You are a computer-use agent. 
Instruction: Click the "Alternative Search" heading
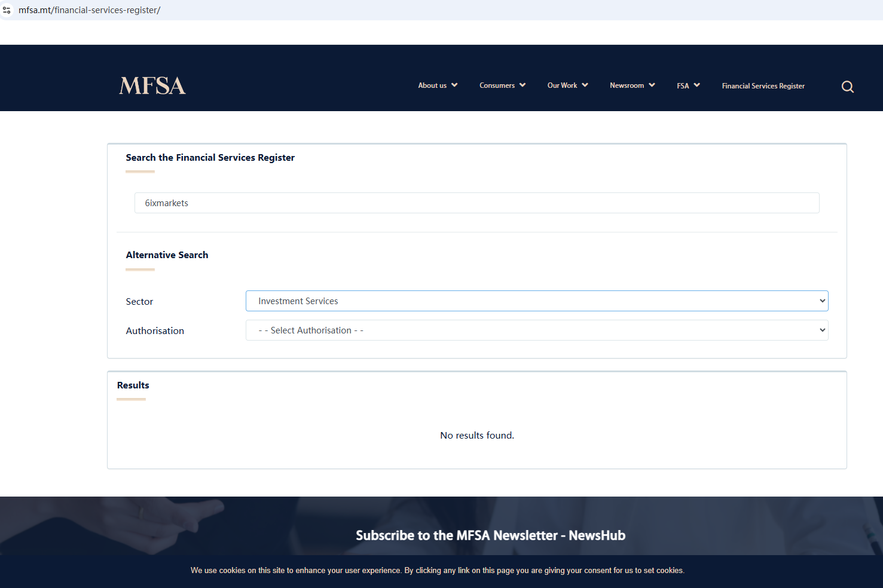167,255
